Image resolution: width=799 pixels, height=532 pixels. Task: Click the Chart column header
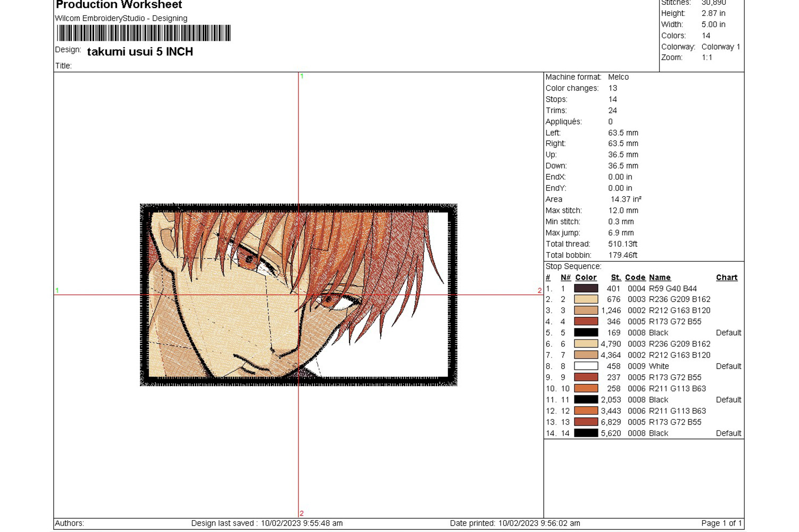coord(726,278)
